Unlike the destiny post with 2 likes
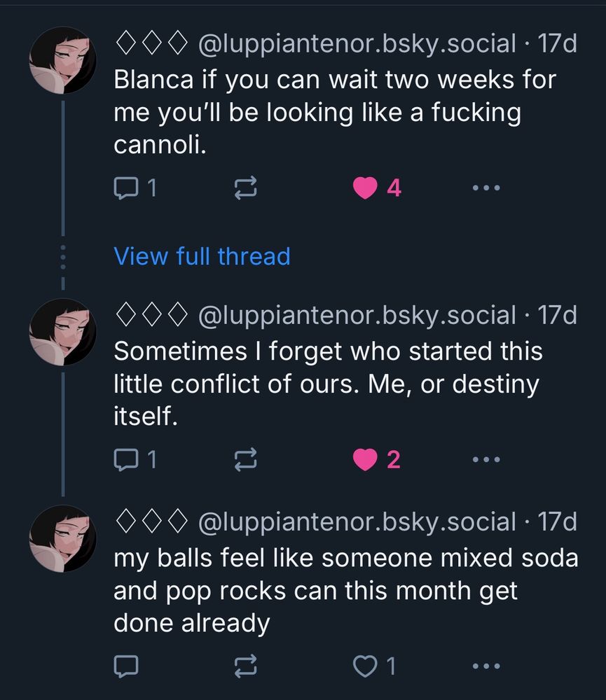 click(x=365, y=459)
